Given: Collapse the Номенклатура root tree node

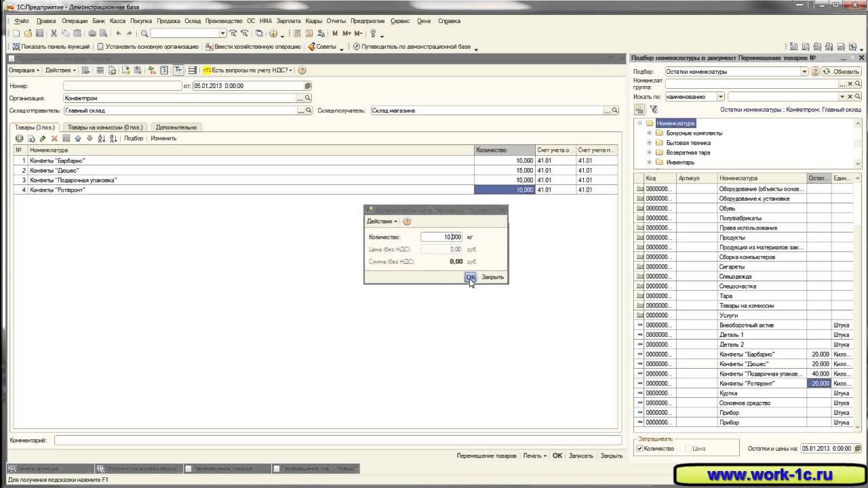Looking at the screenshot, I should tap(639, 123).
